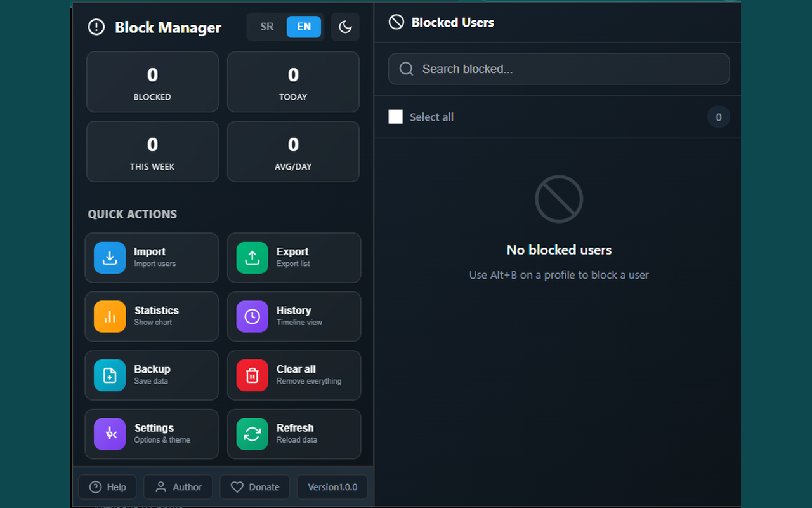Click the Author button

pyautogui.click(x=178, y=486)
